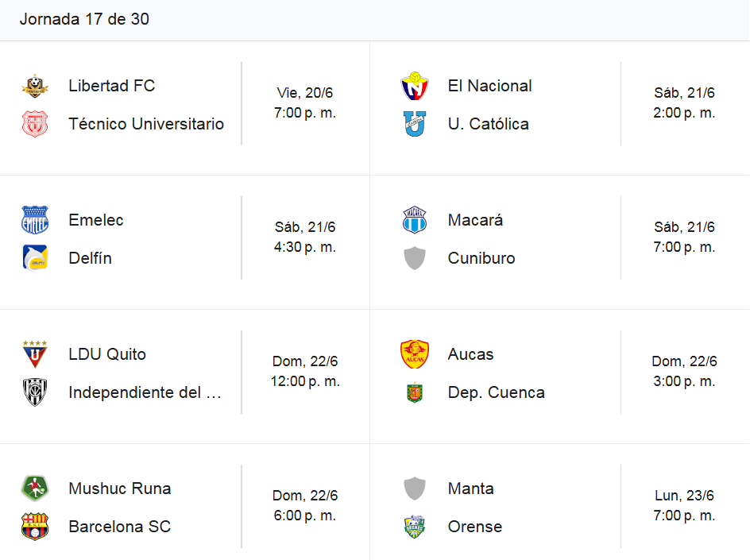Open the Cuniburo team name link
This screenshot has width=750, height=560.
point(481,258)
